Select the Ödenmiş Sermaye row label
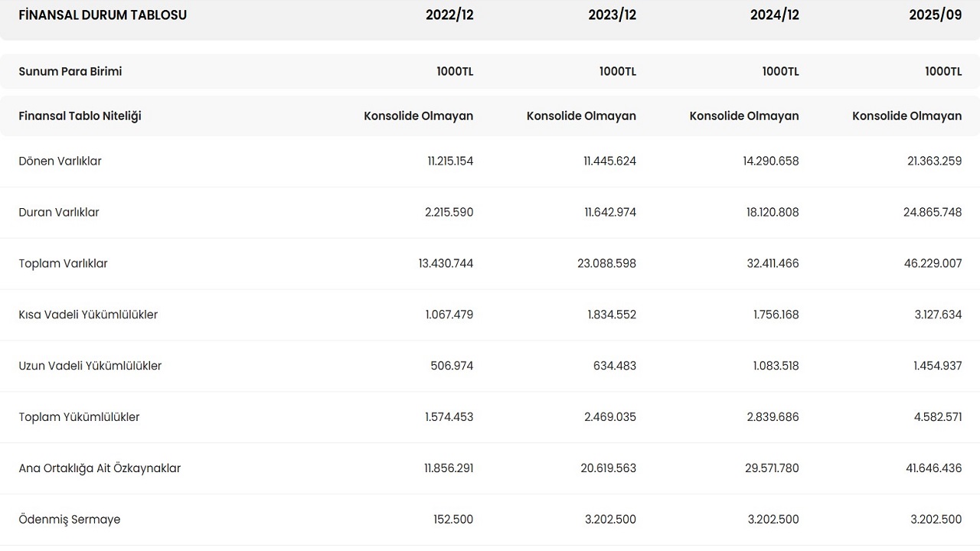980x551 pixels. [x=70, y=520]
